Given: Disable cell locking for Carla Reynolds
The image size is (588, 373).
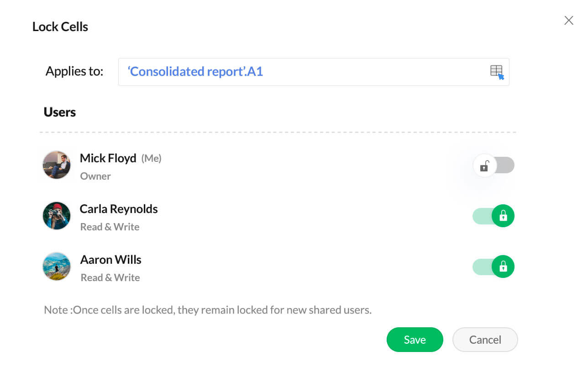Looking at the screenshot, I should pyautogui.click(x=493, y=216).
